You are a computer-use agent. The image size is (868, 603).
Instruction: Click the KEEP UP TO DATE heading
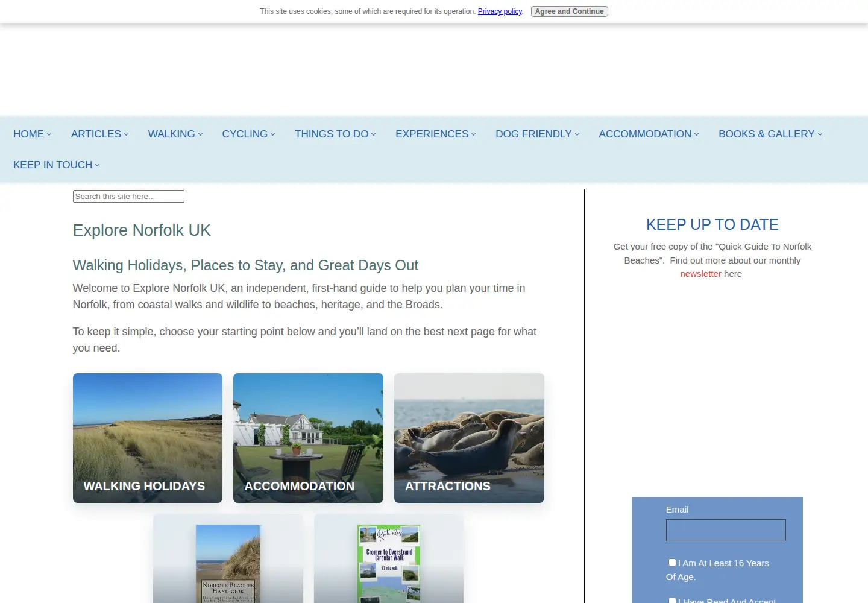(x=712, y=224)
